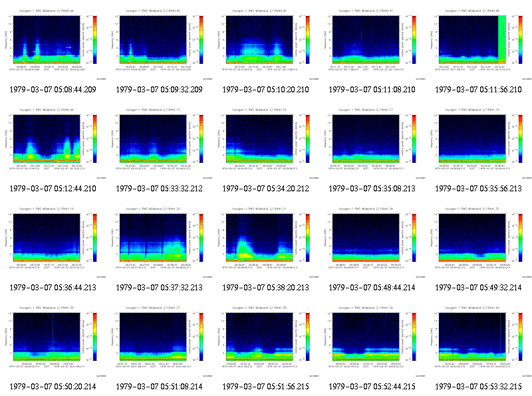Click the caption 1979-03-07 05:10:20.210
This screenshot has width=532, height=396.
click(x=265, y=90)
